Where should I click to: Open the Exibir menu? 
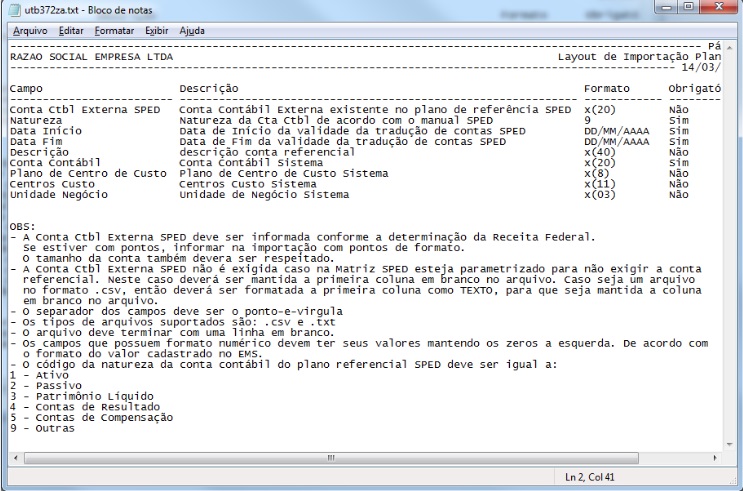(x=156, y=31)
